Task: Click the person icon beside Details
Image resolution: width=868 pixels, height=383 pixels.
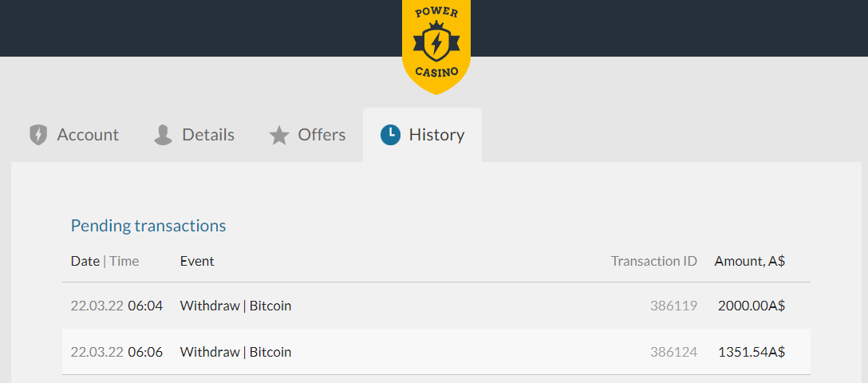Action: (163, 135)
